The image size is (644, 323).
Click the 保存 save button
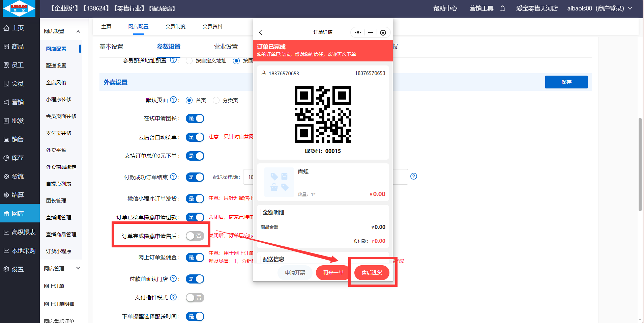tap(566, 82)
